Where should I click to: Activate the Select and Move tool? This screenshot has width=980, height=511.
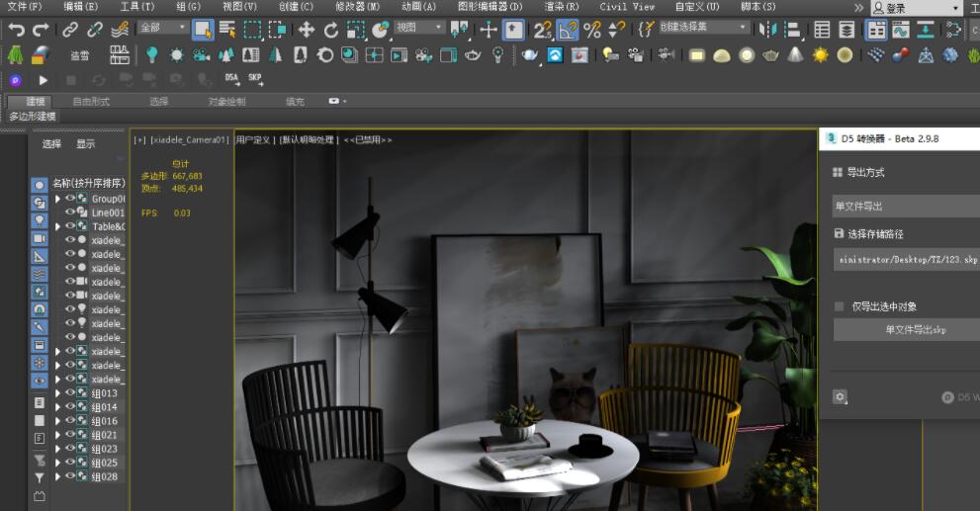pyautogui.click(x=306, y=30)
